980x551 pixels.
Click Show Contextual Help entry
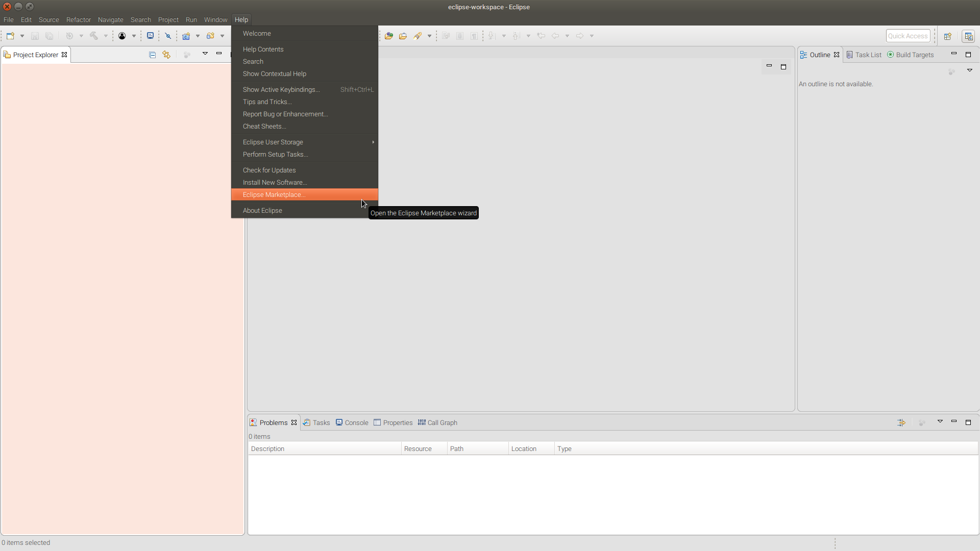[x=305, y=73]
